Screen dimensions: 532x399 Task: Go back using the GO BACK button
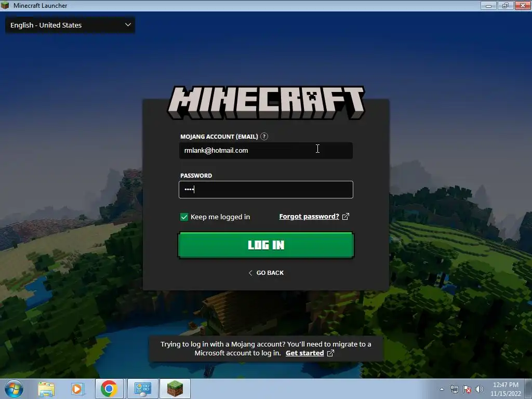click(265, 273)
